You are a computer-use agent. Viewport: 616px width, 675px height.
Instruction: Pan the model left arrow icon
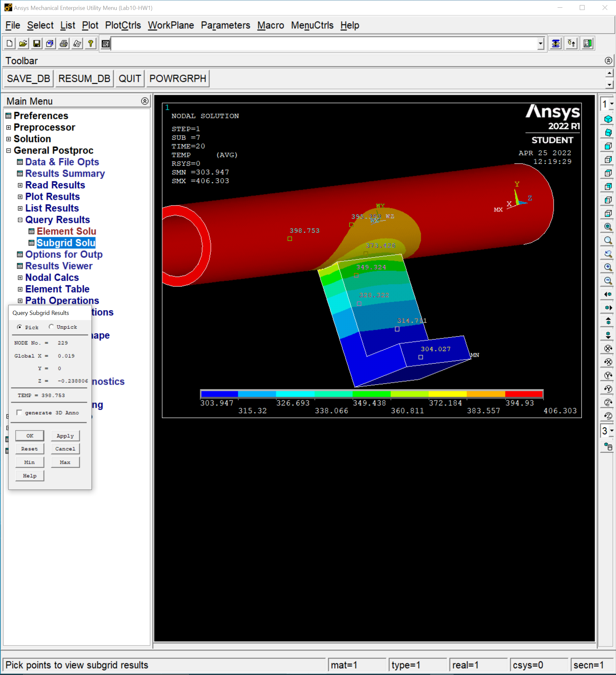[608, 294]
